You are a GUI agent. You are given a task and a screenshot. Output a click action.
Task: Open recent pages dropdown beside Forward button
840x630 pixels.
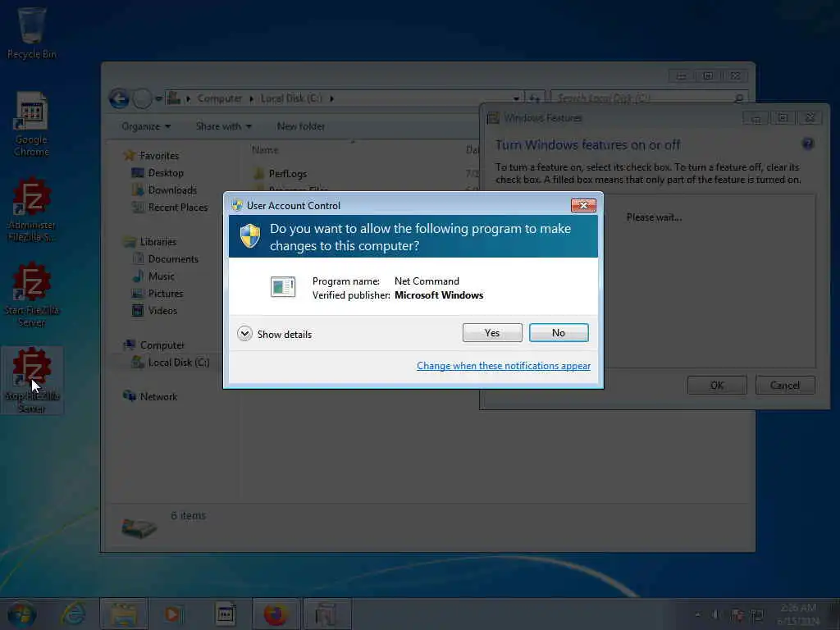point(158,98)
